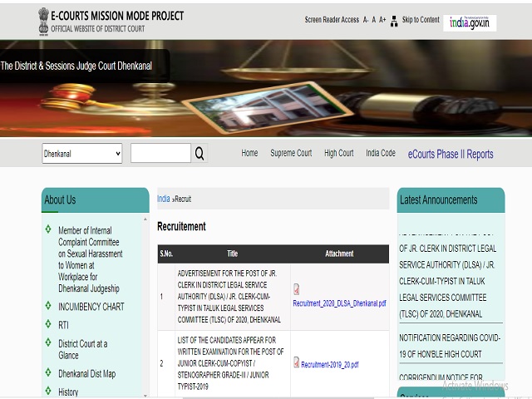Screen dimensions: 532x399
Task: Open Recruitment_2020_DLSA_Dhenkanal.pdf attachment
Action: click(339, 303)
